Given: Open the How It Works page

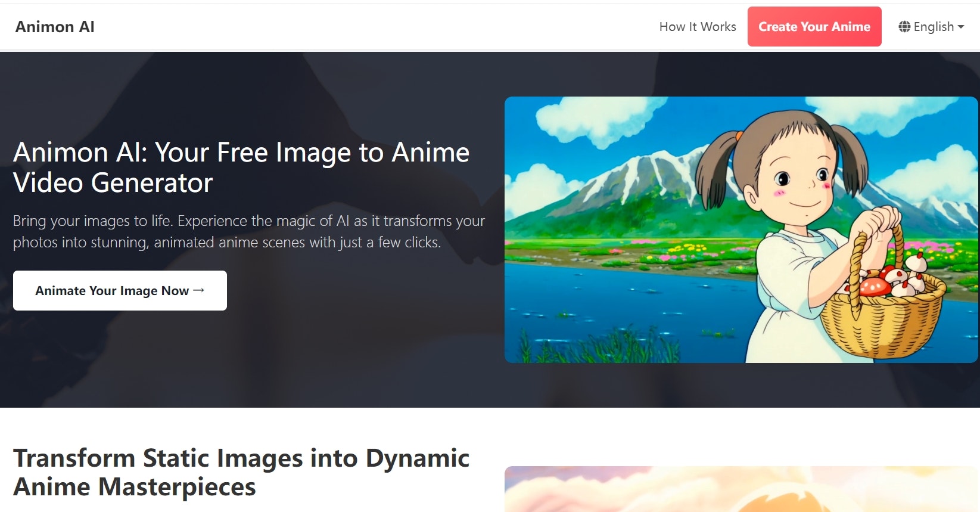Looking at the screenshot, I should 698,27.
